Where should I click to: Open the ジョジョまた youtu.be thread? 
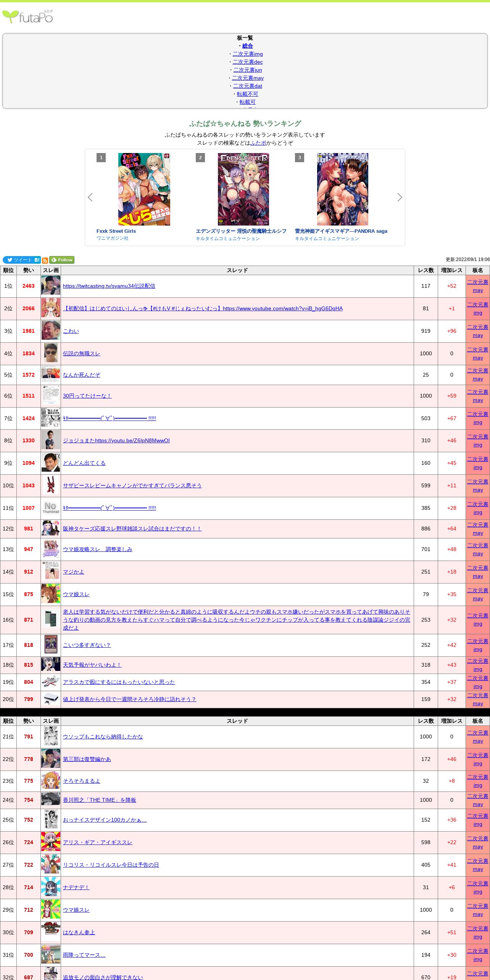pyautogui.click(x=116, y=440)
